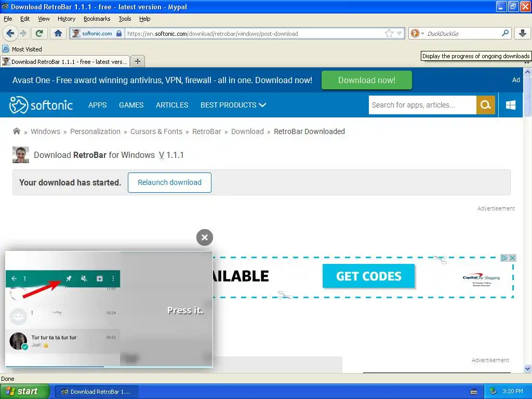Open the View menu
Viewport: 532px width, 399px height.
[44, 19]
